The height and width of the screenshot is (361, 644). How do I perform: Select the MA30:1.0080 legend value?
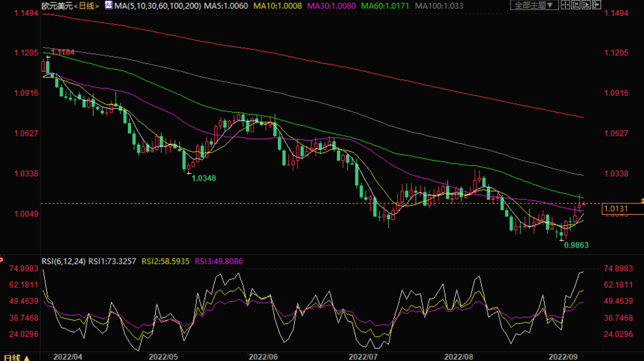pyautogui.click(x=331, y=6)
